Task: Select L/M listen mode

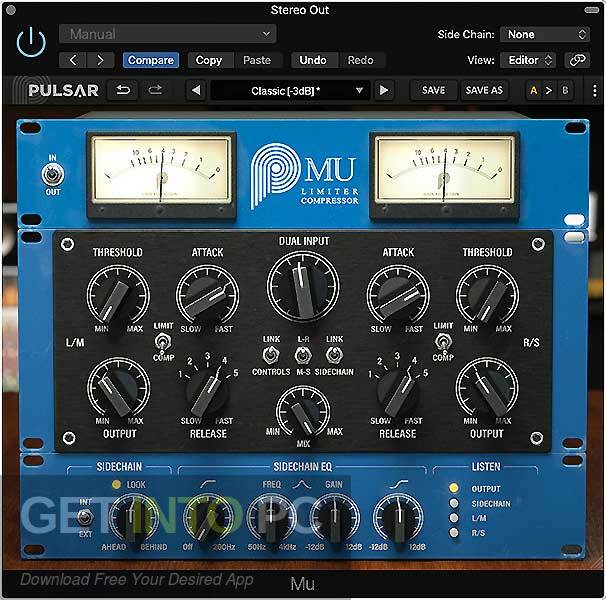Action: (454, 518)
